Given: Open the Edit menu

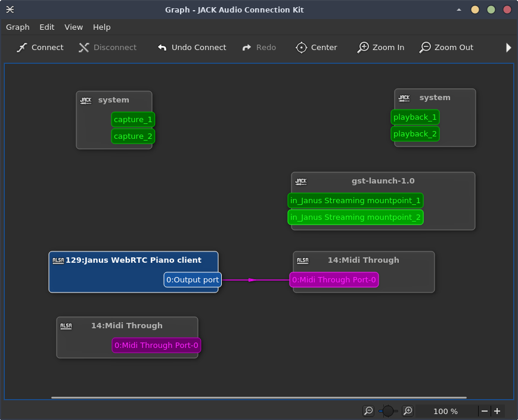Looking at the screenshot, I should [47, 27].
